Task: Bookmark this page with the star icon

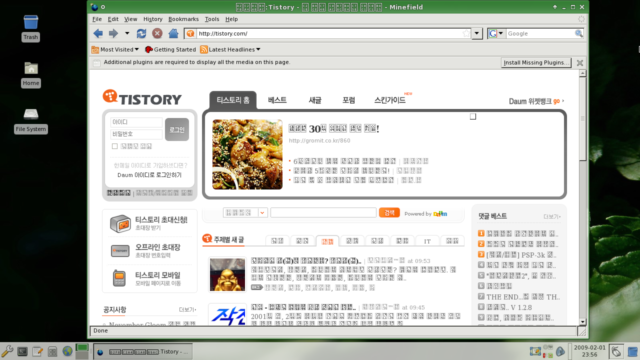Action: pos(466,33)
